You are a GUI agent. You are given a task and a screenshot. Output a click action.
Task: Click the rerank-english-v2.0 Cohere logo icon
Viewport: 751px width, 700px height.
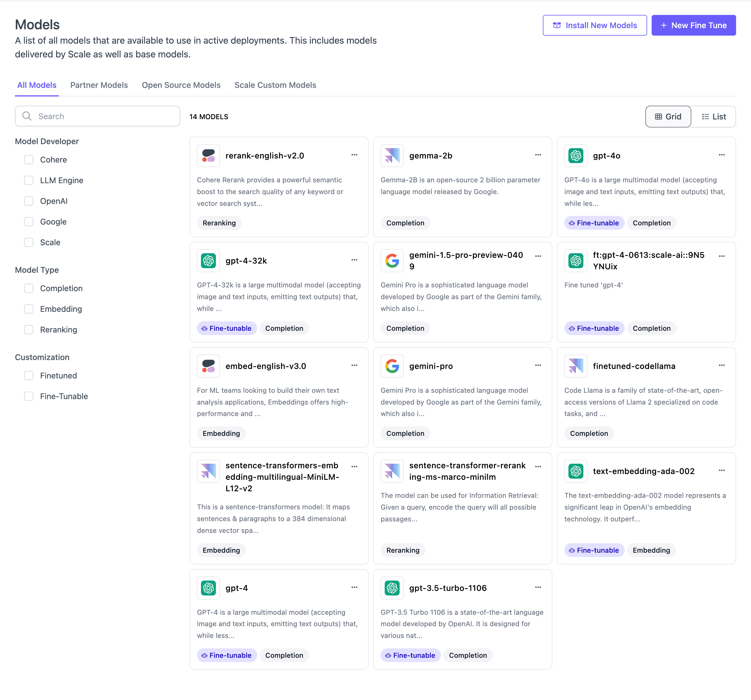coord(208,156)
